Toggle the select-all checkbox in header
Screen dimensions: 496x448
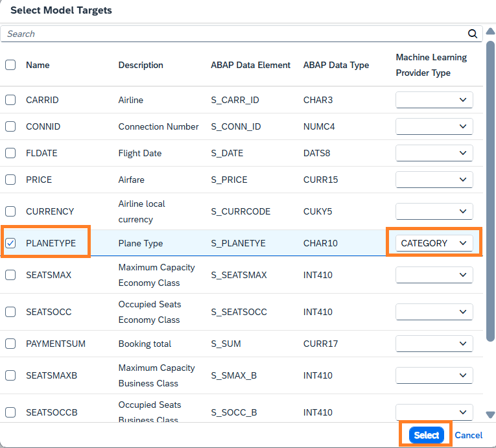pyautogui.click(x=10, y=65)
